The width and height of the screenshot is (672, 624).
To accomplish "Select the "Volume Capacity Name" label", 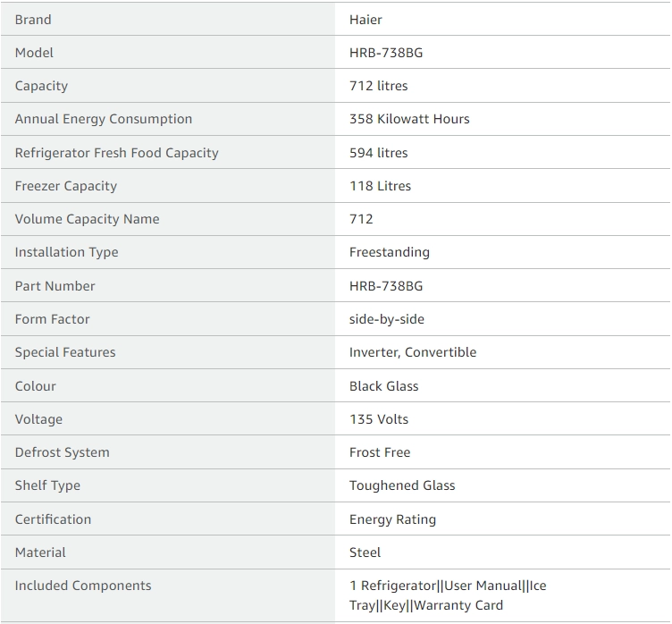I will [x=87, y=219].
